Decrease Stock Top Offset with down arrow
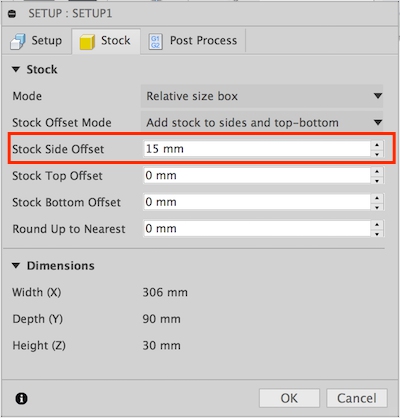400x418 pixels. (377, 181)
